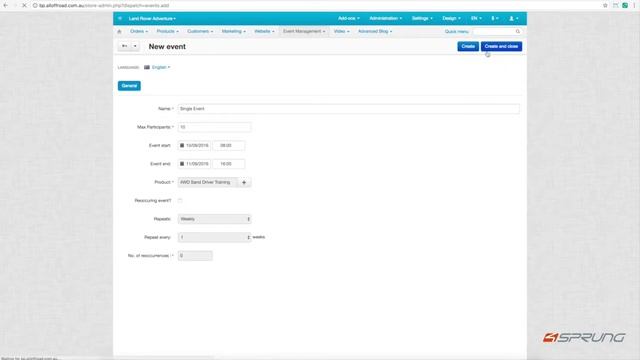Click the Max Participants field
Screen dimensions: 640x360
pyautogui.click(x=214, y=127)
